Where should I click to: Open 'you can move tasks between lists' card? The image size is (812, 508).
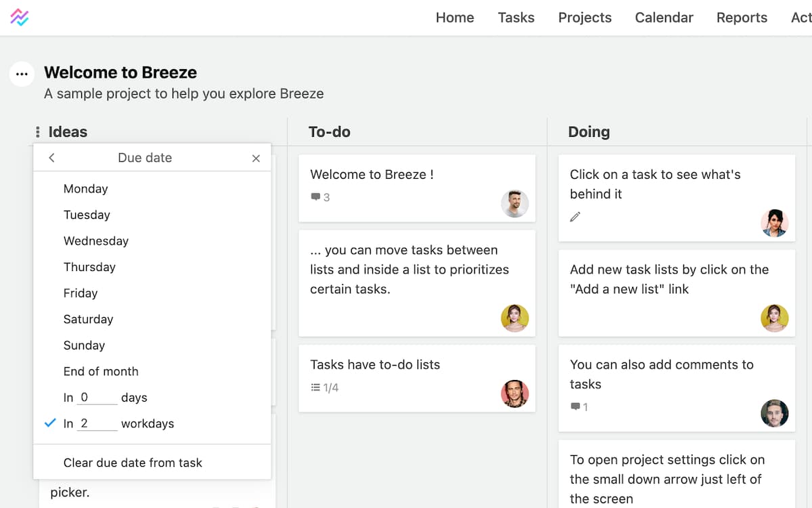point(417,283)
